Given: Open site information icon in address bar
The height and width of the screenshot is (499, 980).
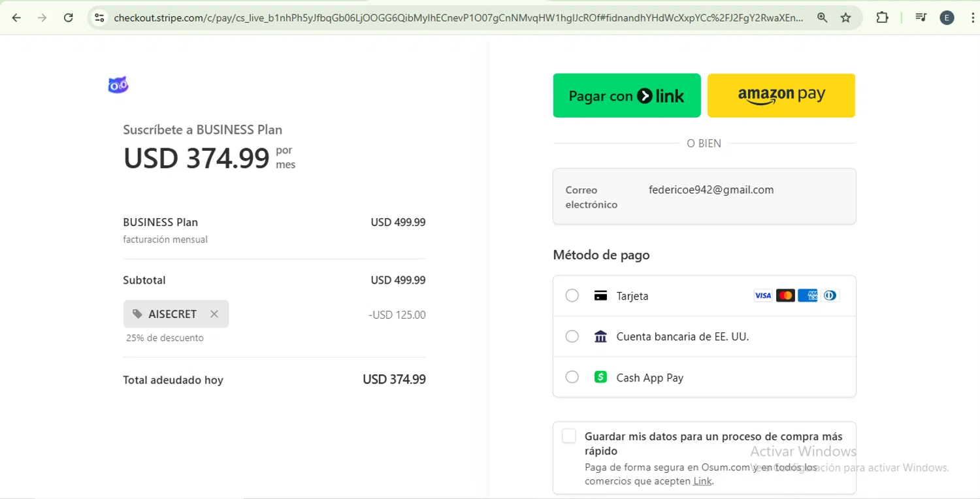Looking at the screenshot, I should 99,18.
